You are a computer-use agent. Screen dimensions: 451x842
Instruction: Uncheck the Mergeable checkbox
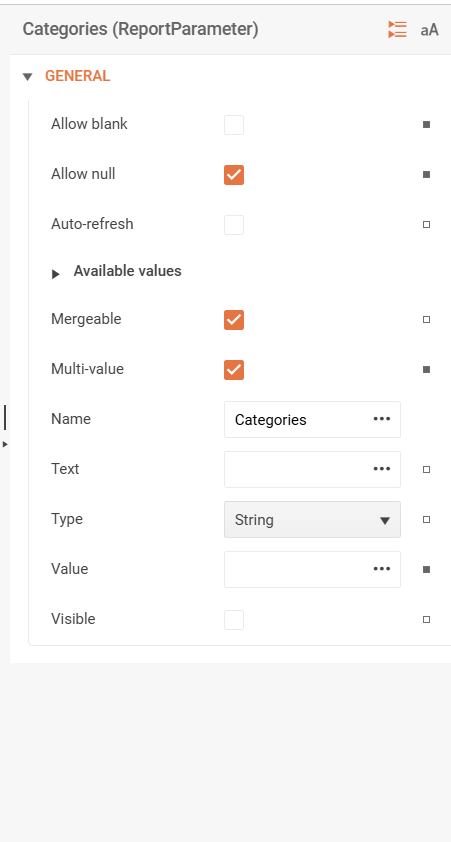coord(234,320)
